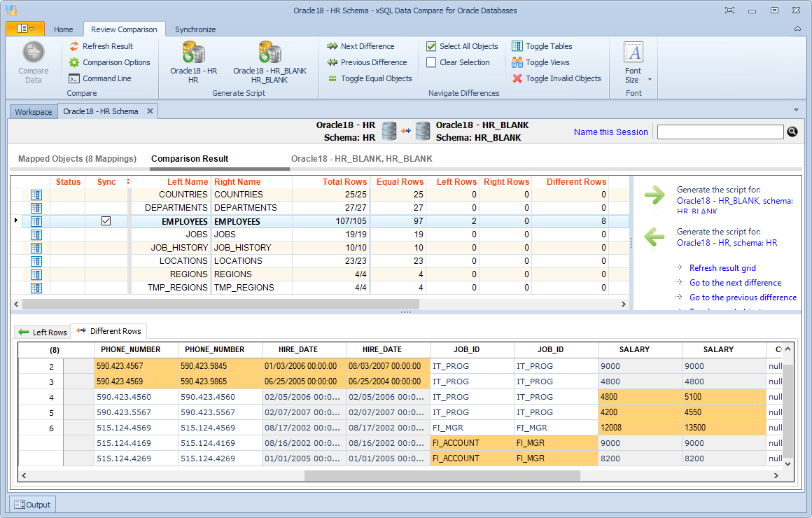The width and height of the screenshot is (812, 518).
Task: Collapse the ribbon with the top-right chevron
Action: coord(797,29)
